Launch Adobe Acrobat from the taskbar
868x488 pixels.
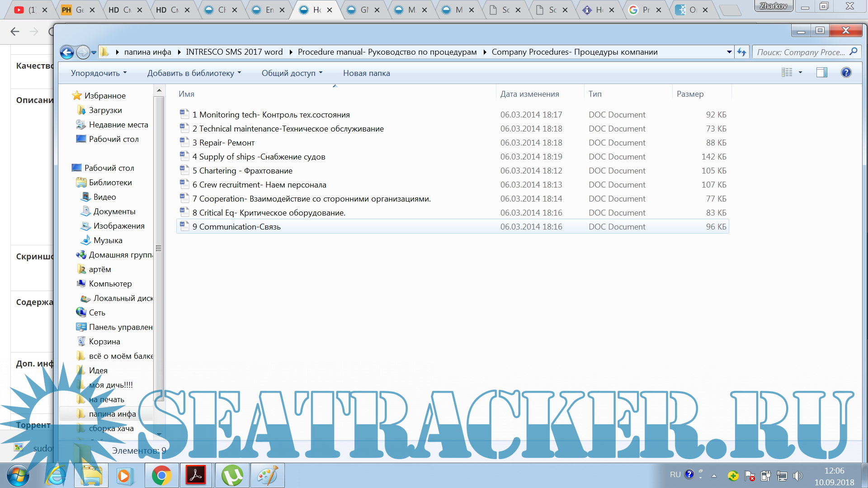196,476
